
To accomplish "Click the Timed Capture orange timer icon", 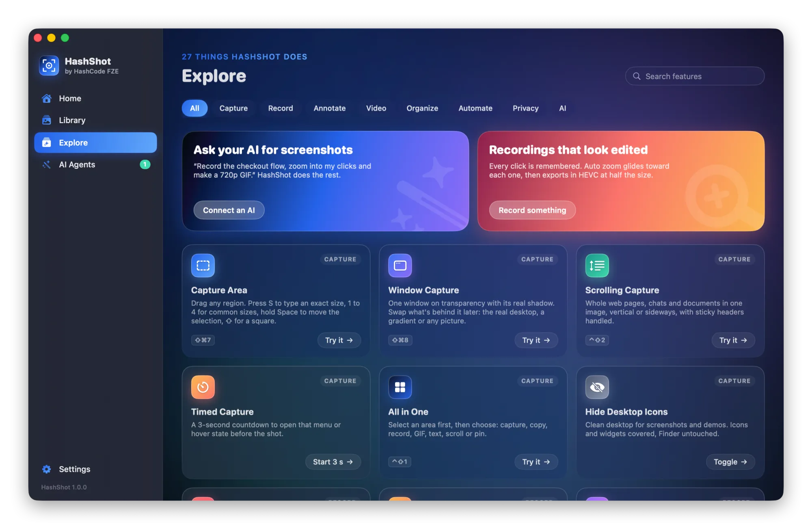I will coord(203,387).
